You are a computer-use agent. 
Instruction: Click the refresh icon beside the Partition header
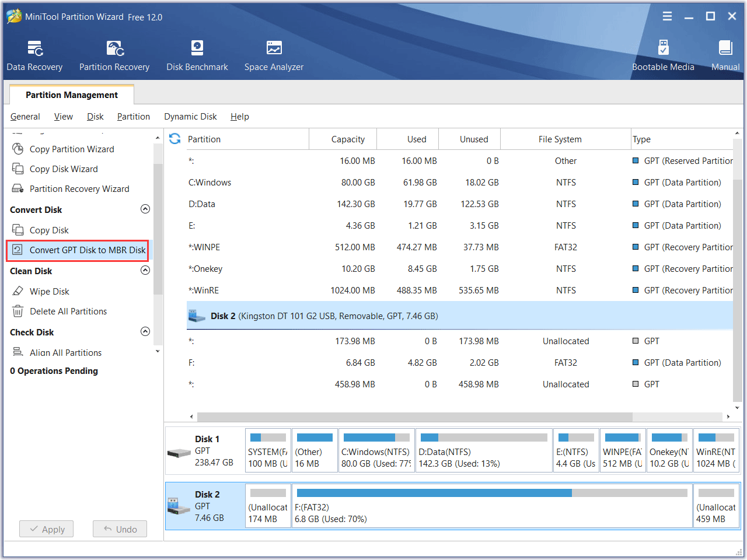point(174,139)
